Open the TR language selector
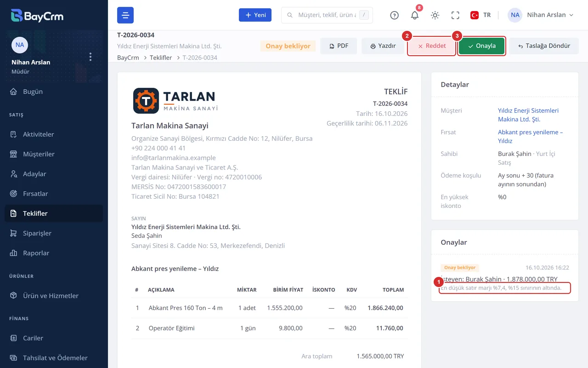 pos(481,15)
